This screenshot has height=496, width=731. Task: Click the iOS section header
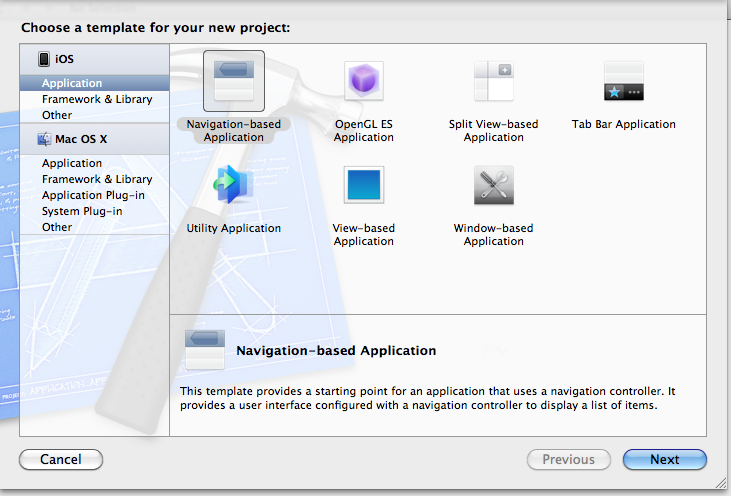(x=95, y=59)
